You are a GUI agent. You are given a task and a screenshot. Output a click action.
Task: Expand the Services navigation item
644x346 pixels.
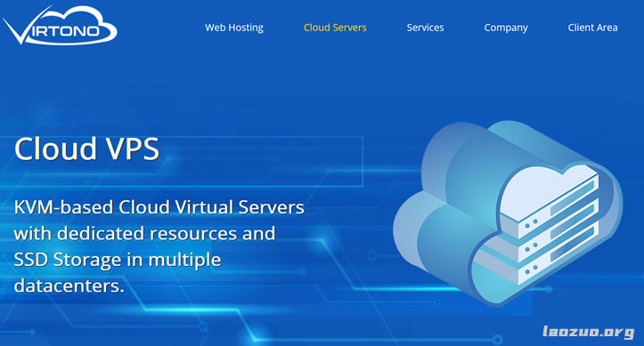(425, 28)
